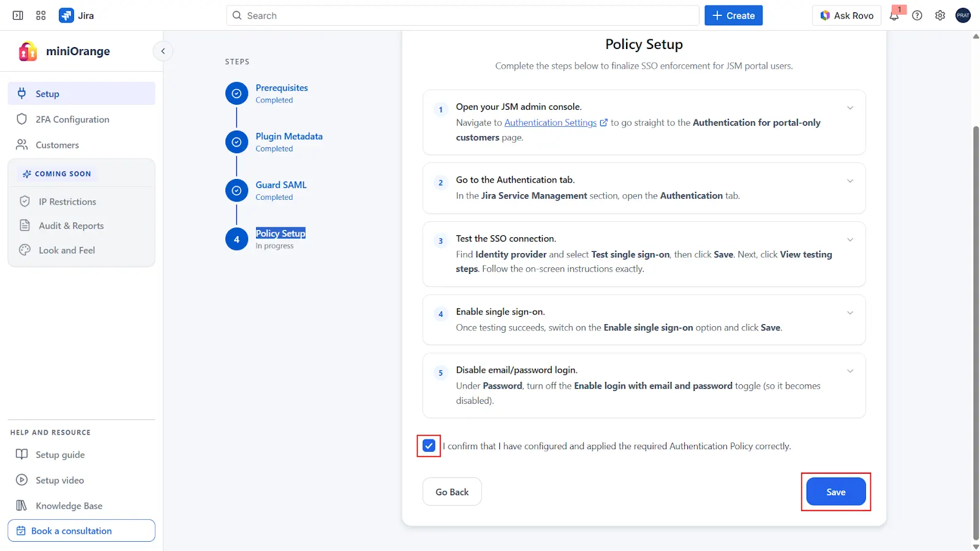The height and width of the screenshot is (551, 980).
Task: Open the user profile avatar
Action: (x=963, y=15)
